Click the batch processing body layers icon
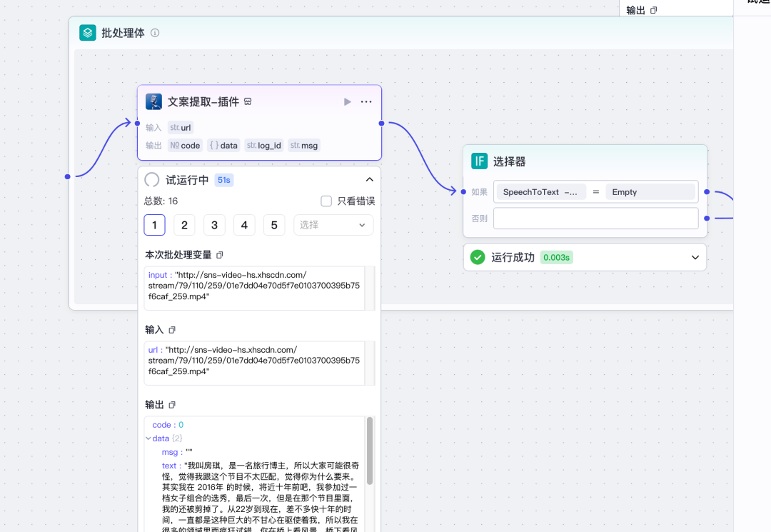Screen dimensions: 771x532 click(x=88, y=33)
